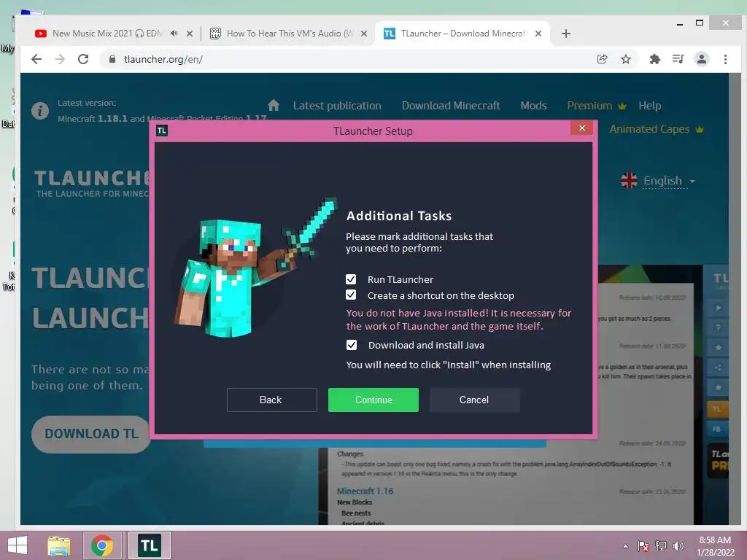
Task: Click the home icon on TLauncher site
Action: 274,105
